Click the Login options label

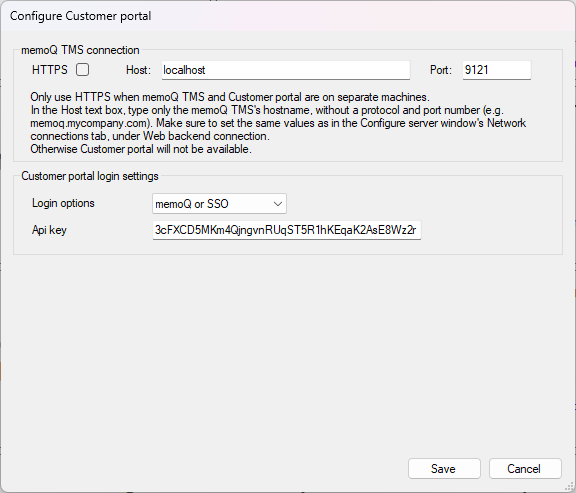63,203
